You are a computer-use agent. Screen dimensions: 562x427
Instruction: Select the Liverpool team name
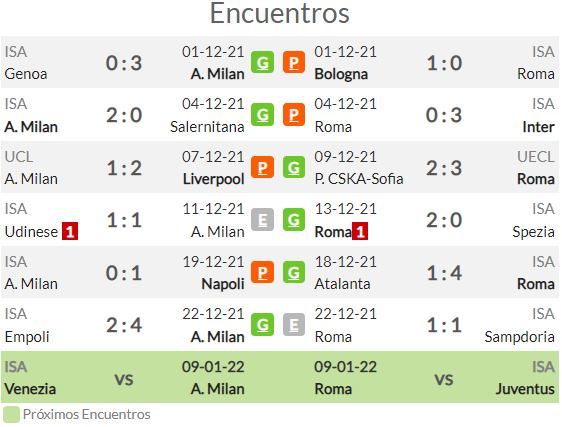click(x=214, y=179)
